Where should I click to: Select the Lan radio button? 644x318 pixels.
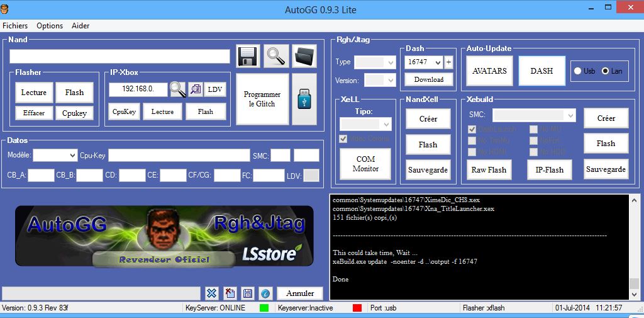605,71
